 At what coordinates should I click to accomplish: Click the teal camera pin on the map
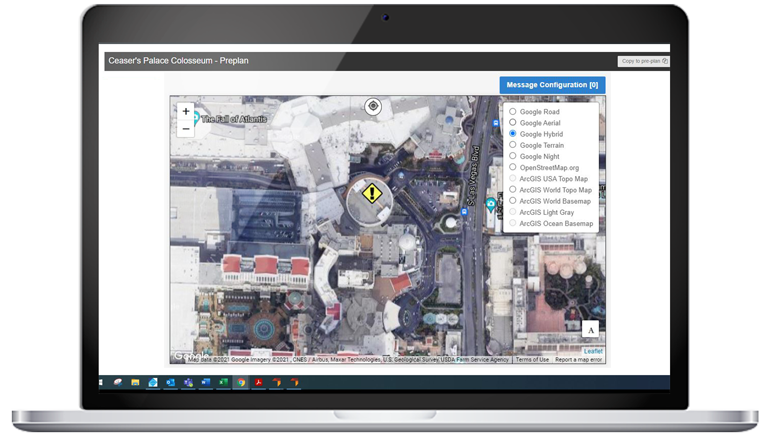(490, 205)
